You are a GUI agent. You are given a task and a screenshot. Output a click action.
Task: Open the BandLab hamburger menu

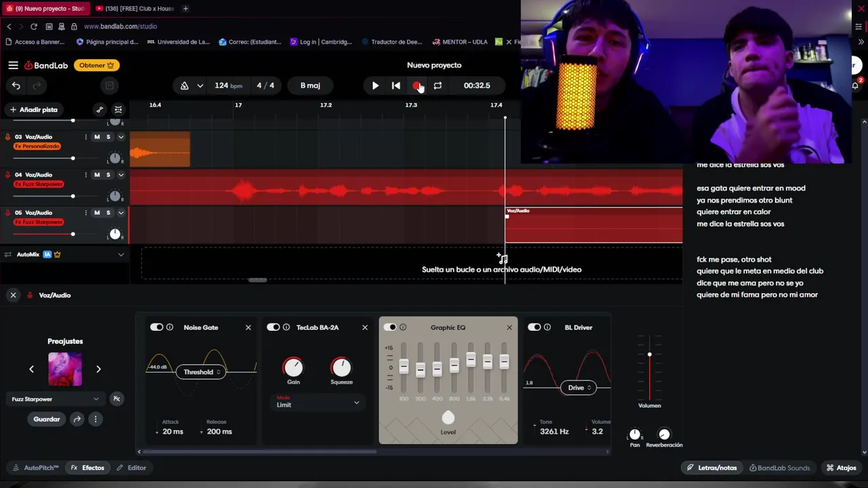tap(13, 65)
